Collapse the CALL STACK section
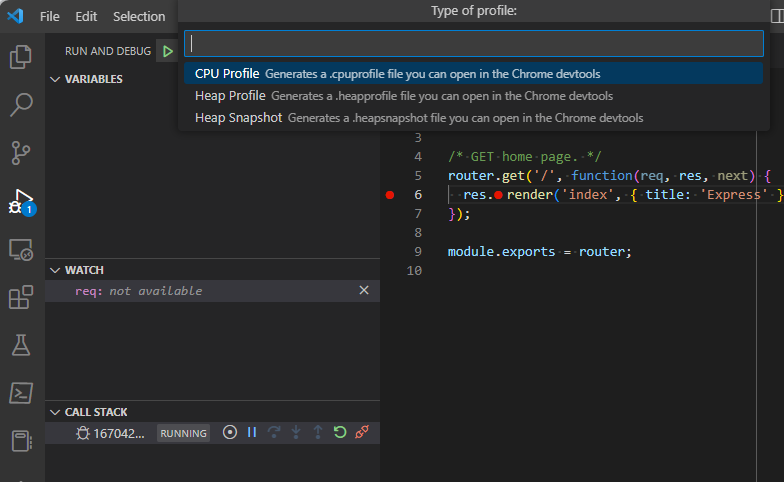Image resolution: width=784 pixels, height=482 pixels. tap(55, 412)
